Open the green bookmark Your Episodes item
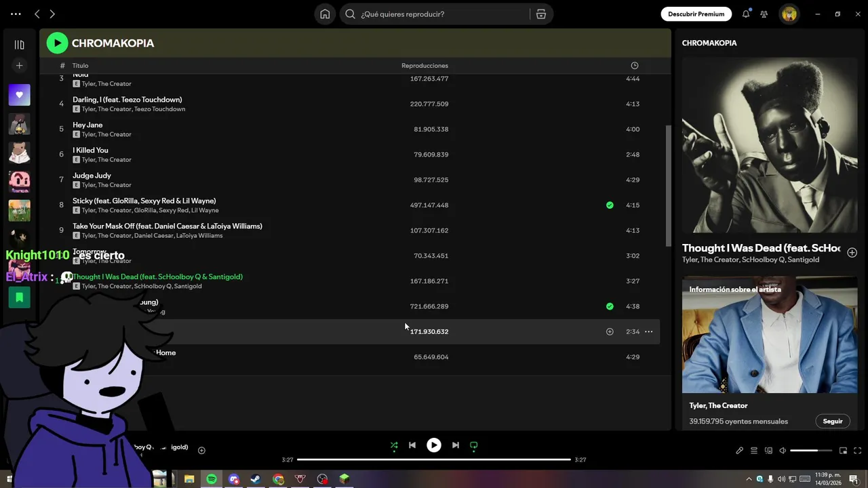This screenshot has height=488, width=868. coord(19,297)
